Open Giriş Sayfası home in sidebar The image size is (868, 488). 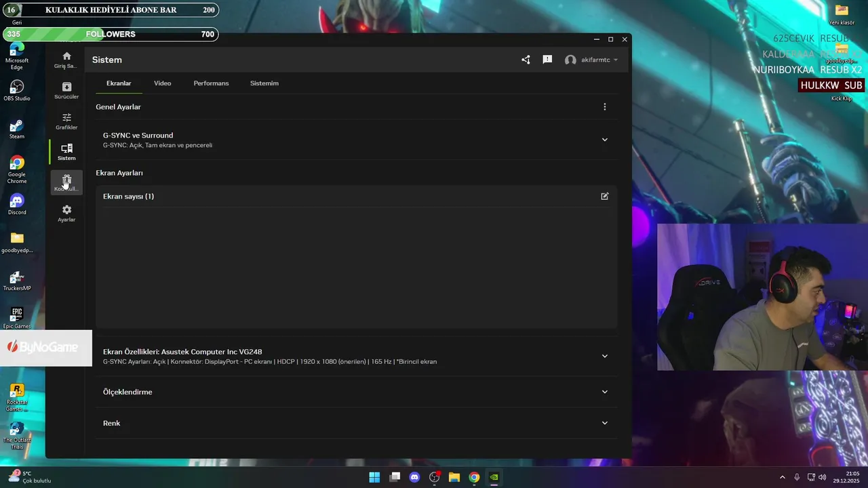66,60
